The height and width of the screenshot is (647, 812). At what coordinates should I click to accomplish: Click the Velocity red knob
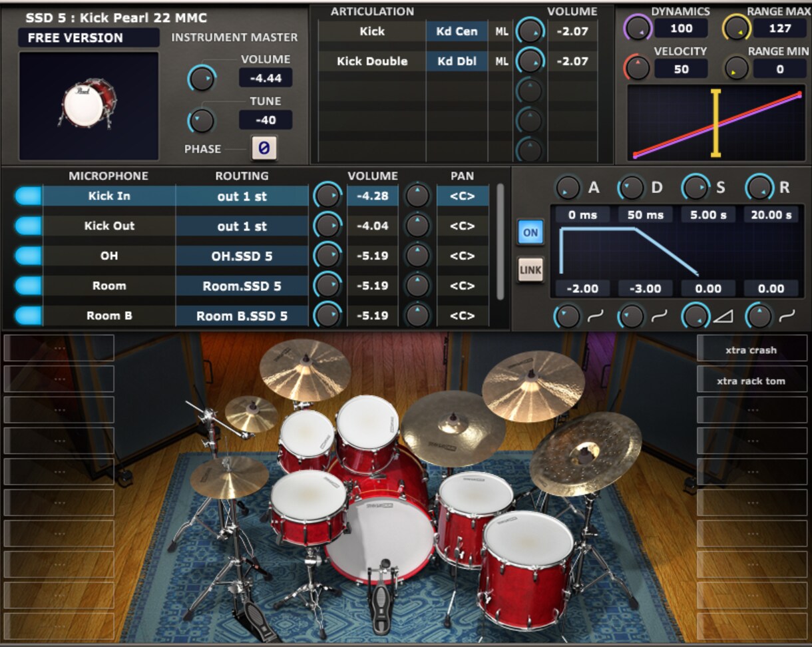point(637,68)
